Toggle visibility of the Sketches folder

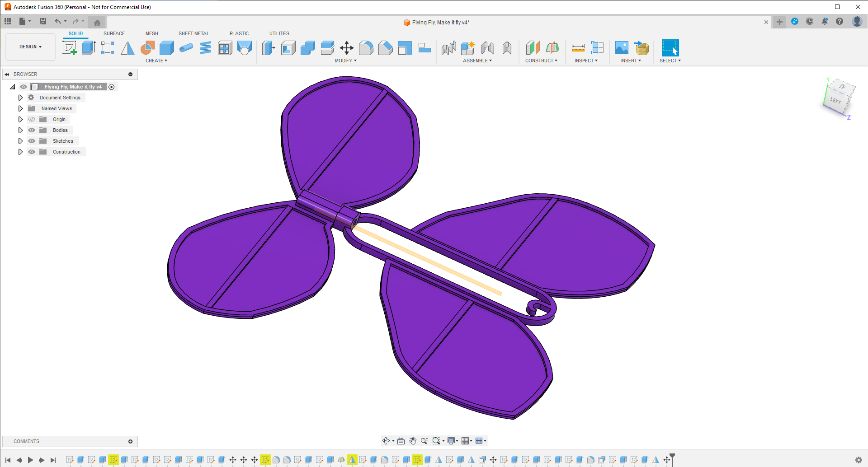click(32, 141)
